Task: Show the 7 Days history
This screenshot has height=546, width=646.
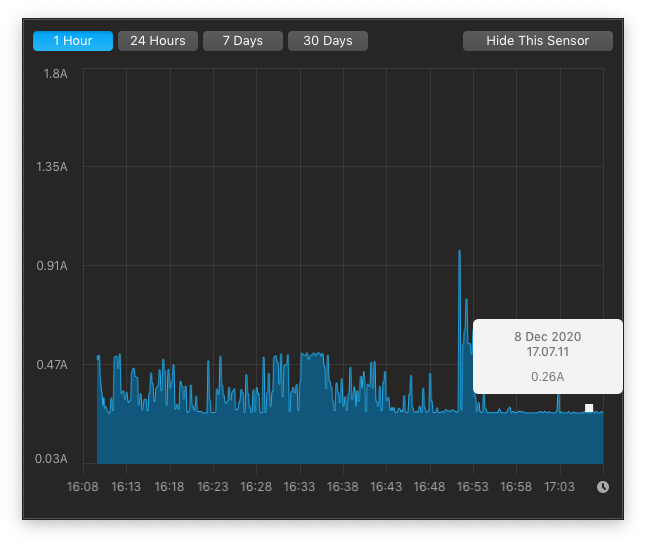Action: click(x=243, y=41)
